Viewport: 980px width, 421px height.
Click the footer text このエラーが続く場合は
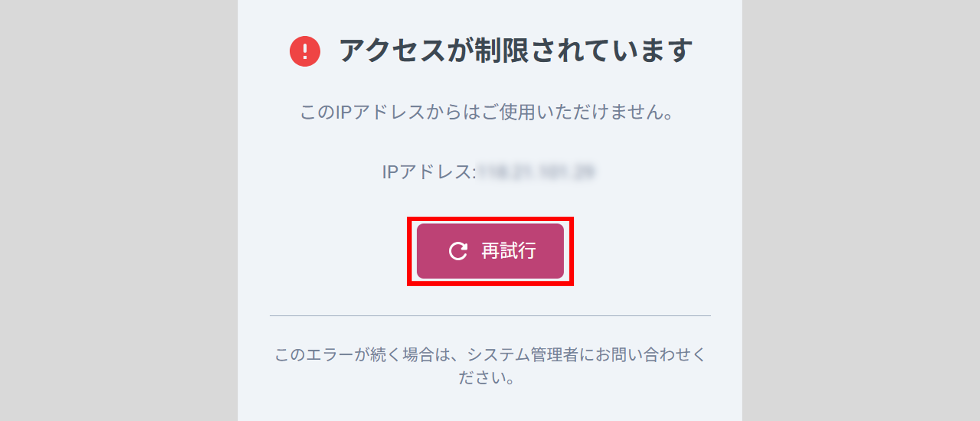[354, 354]
